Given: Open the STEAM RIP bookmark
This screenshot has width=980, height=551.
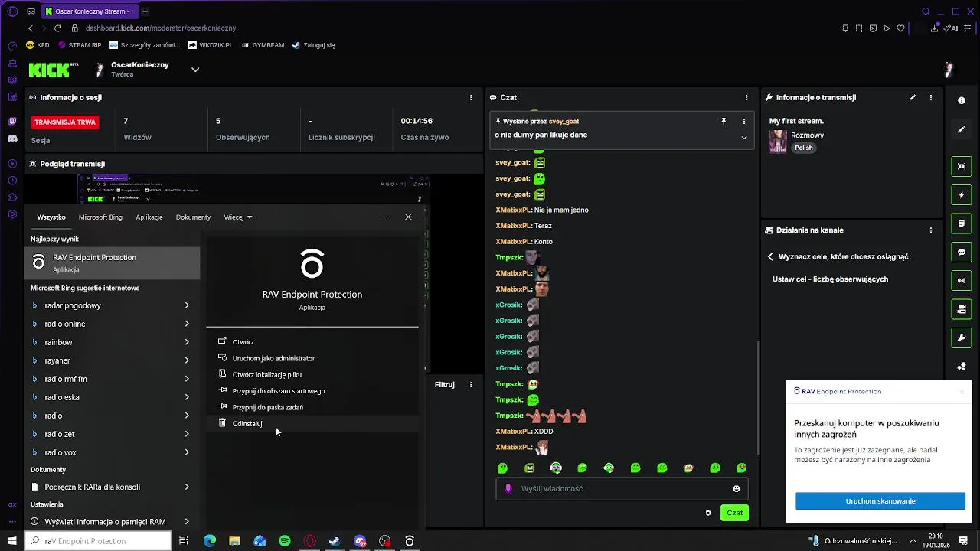Looking at the screenshot, I should click(x=80, y=45).
